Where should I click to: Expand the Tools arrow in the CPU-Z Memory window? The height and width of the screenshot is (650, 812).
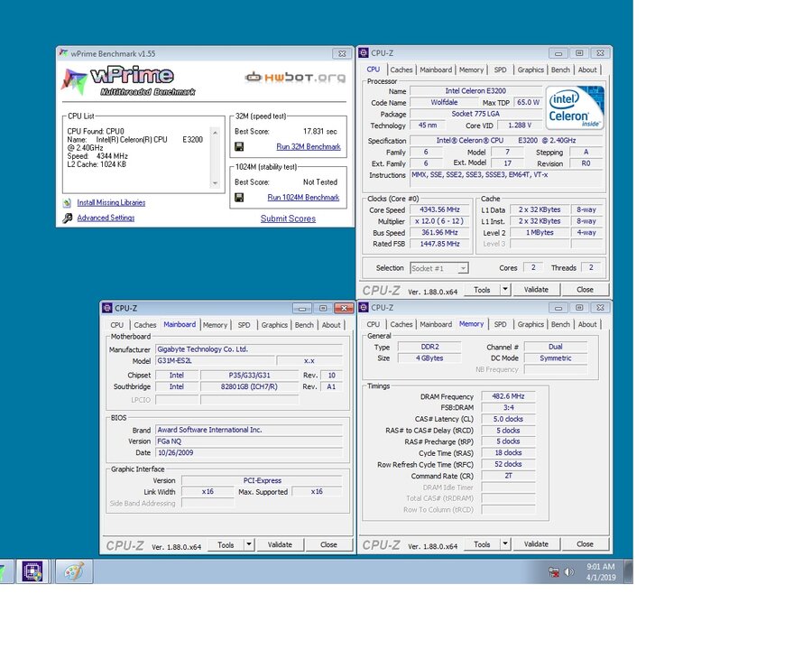pyautogui.click(x=505, y=543)
